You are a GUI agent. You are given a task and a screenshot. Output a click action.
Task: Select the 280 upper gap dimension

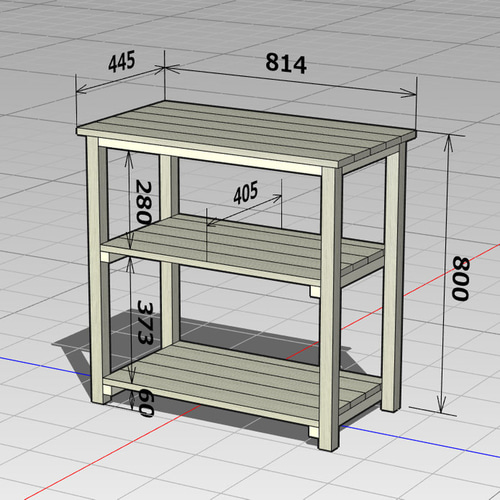pos(144,202)
